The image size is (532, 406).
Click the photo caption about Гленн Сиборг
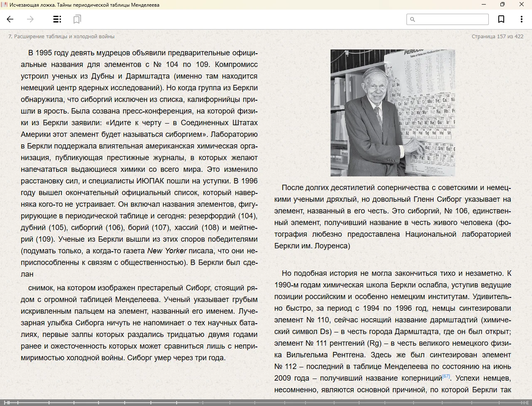point(392,217)
